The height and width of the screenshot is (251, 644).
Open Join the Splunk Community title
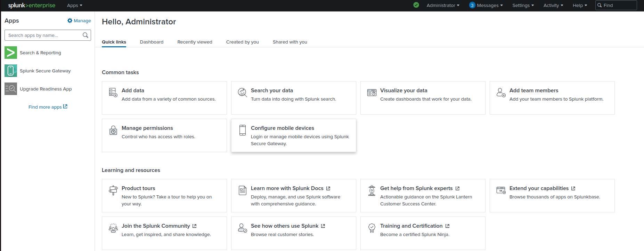[156, 226]
